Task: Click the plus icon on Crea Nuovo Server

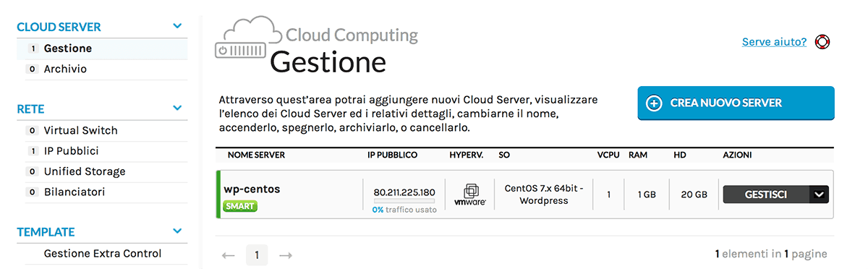Action: point(653,103)
